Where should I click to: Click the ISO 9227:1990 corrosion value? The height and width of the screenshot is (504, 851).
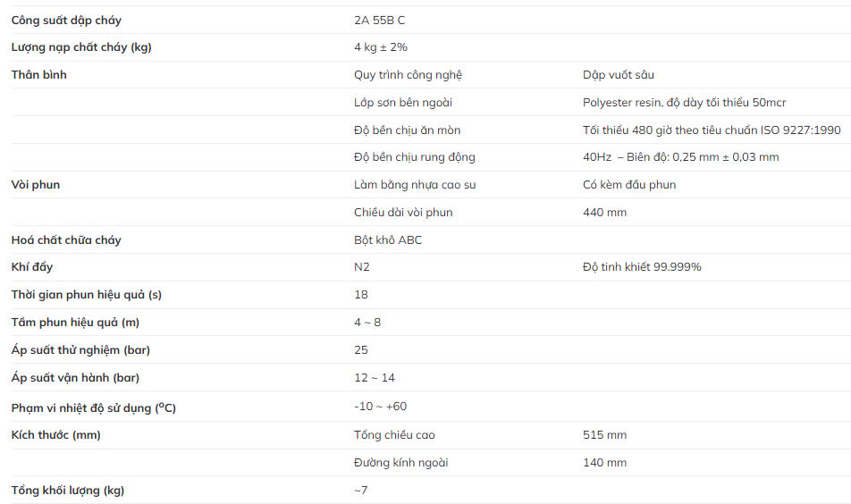click(712, 130)
